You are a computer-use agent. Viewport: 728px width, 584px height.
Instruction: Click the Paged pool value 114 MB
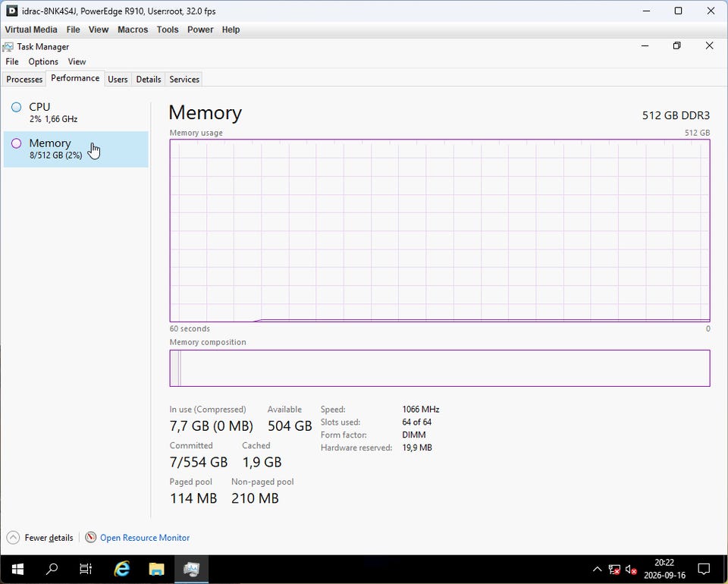pos(193,498)
